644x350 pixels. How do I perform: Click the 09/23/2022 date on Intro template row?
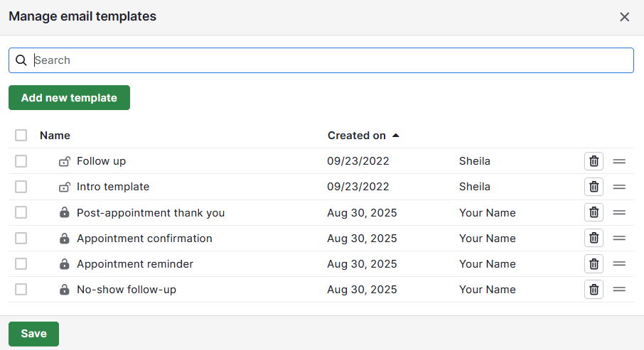coord(358,187)
